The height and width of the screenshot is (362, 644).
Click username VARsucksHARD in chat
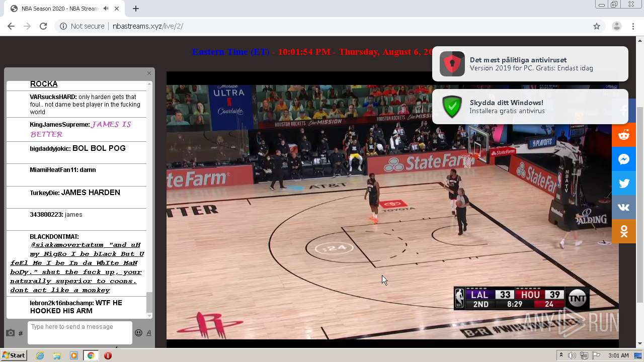(53, 97)
